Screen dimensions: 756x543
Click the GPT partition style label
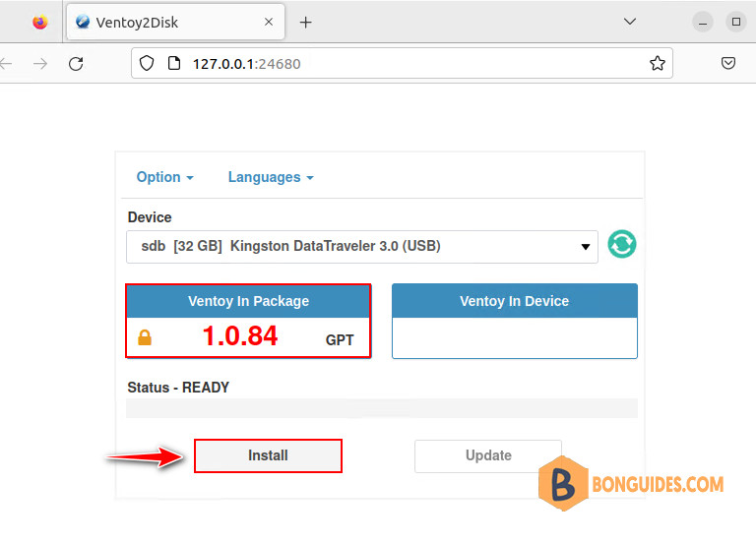[340, 340]
